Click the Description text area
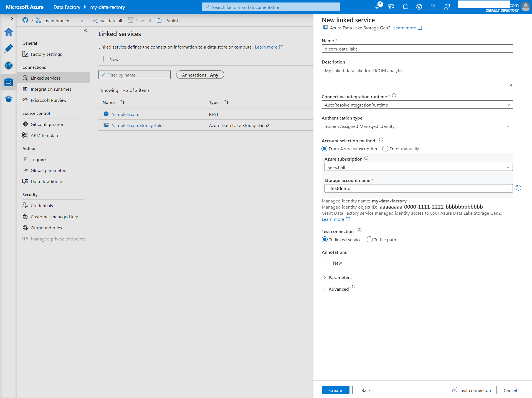Screen dimensions: 532x398 click(x=417, y=76)
